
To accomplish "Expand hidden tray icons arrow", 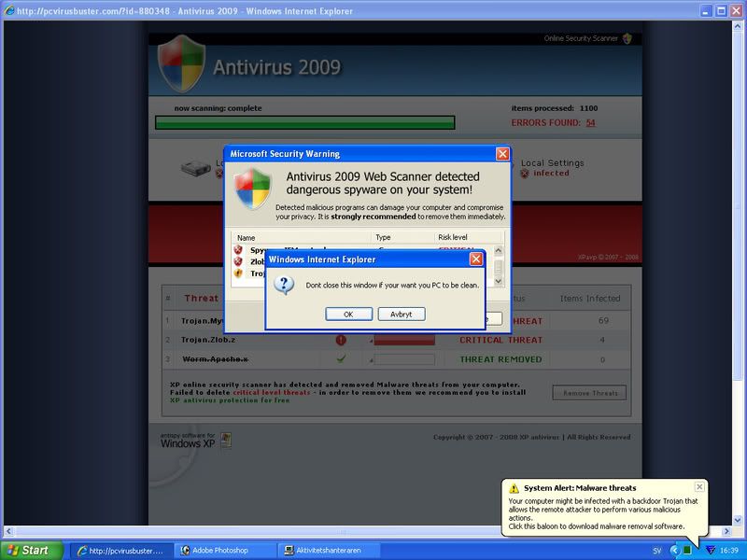I will pyautogui.click(x=674, y=551).
